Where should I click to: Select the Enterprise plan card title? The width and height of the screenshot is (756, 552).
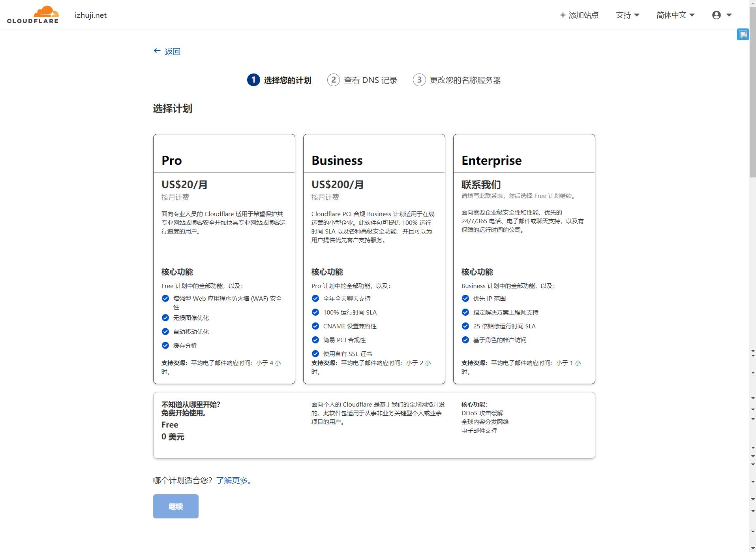(491, 160)
